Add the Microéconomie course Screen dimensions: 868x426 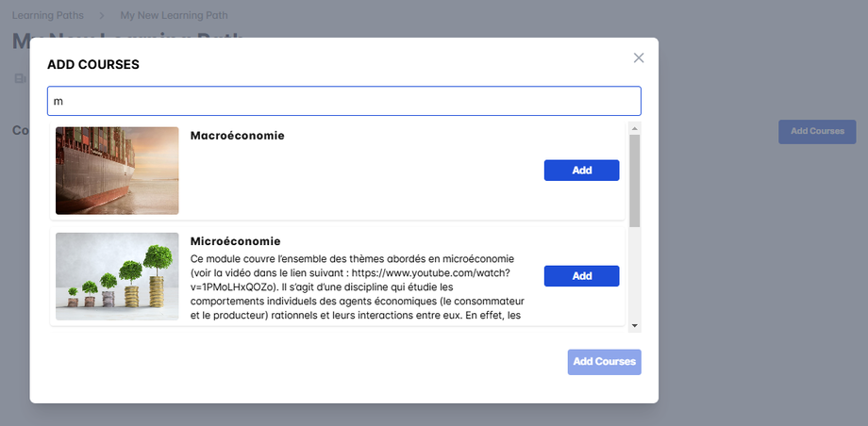point(581,276)
